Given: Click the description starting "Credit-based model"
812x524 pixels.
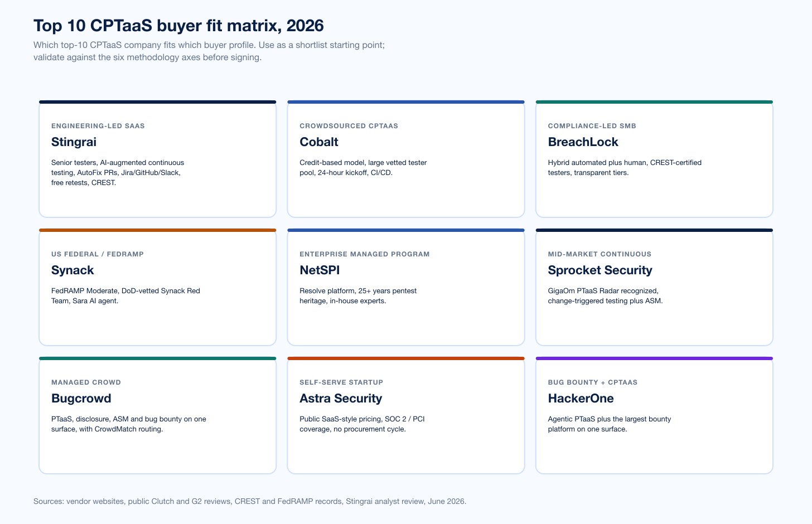Looking at the screenshot, I should coord(363,168).
